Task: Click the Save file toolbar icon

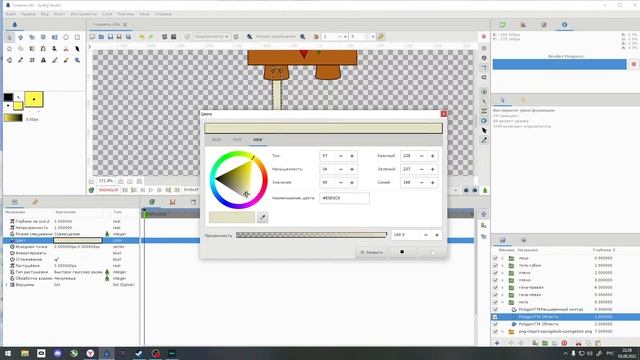Action: click(x=110, y=37)
